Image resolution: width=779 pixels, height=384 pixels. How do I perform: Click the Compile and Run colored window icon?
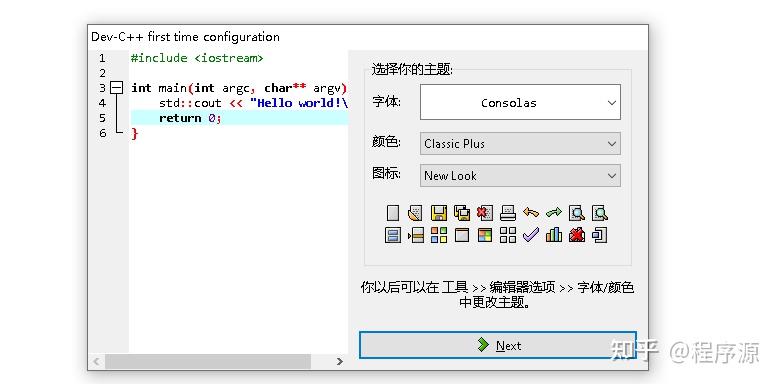[x=484, y=235]
